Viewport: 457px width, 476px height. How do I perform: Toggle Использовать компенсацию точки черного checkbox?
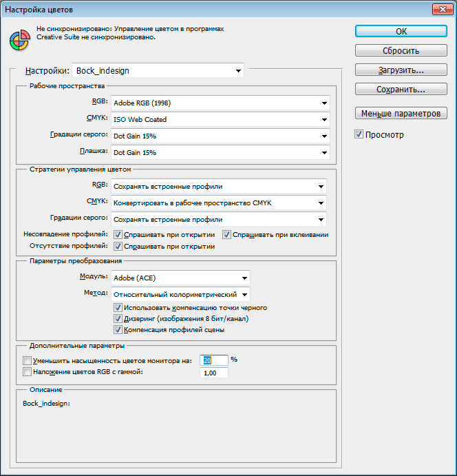(x=118, y=307)
